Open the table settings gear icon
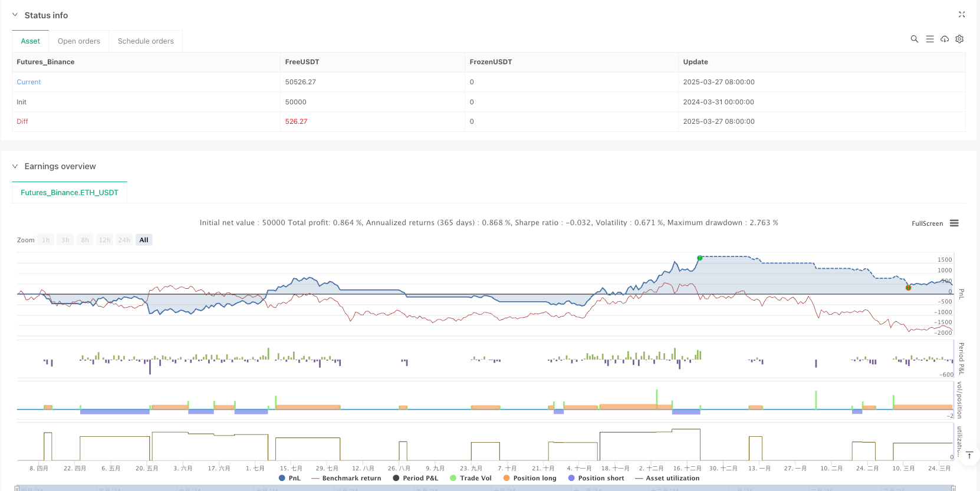The width and height of the screenshot is (980, 491). pyautogui.click(x=959, y=39)
